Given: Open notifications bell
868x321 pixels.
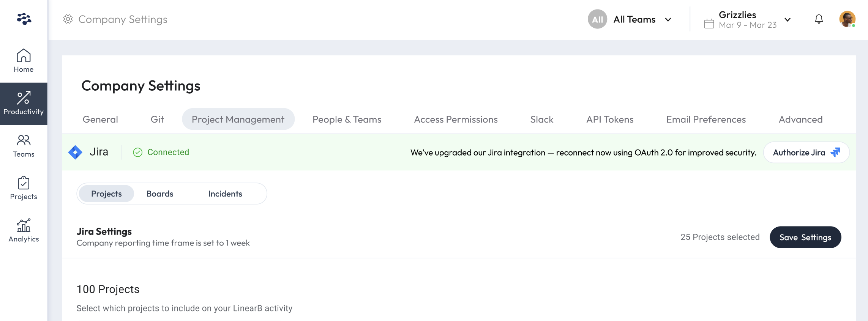Looking at the screenshot, I should [x=819, y=19].
